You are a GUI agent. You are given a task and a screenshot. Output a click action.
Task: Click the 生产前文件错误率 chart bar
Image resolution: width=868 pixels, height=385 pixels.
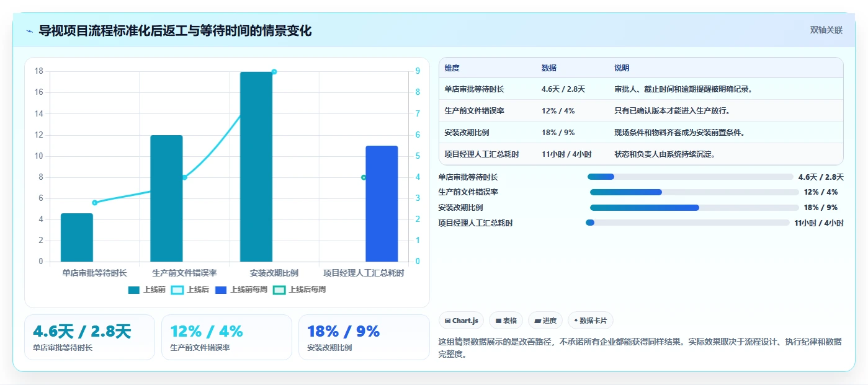[166, 198]
